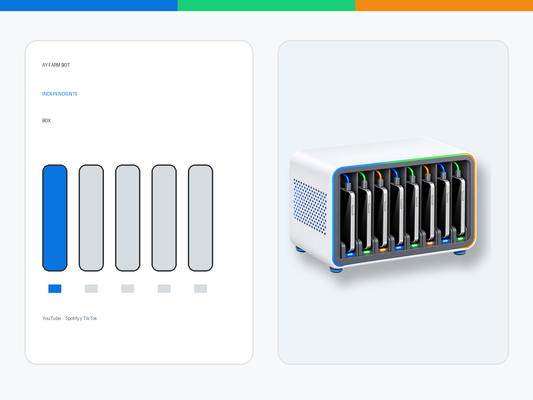Select the third gray vertical bar

127,218
